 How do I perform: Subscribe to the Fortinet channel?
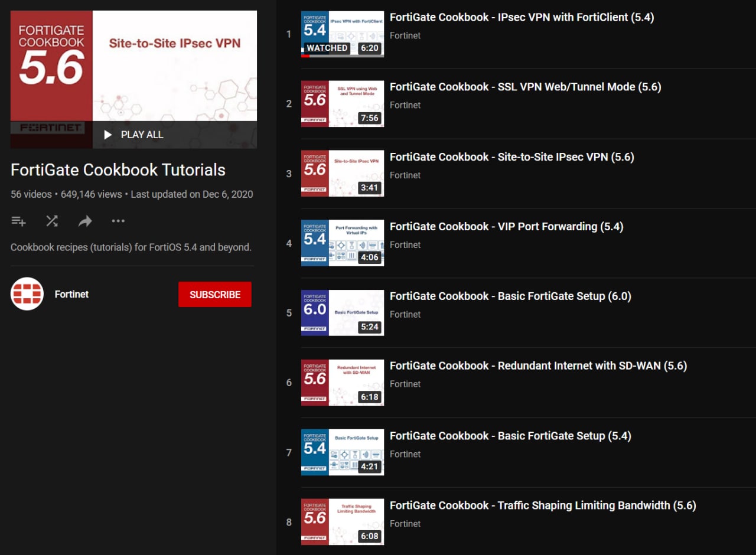click(215, 294)
